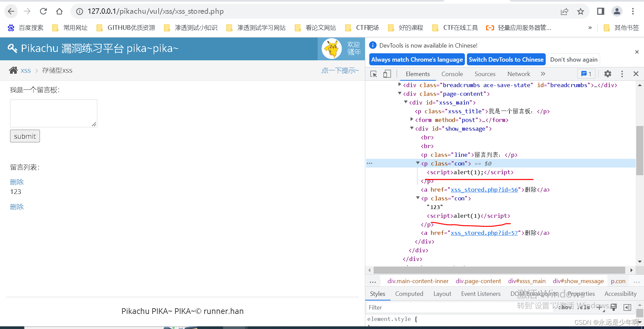Click the horizontal scrollbar of the Elements panel
This screenshot has width=644, height=329.
[499, 270]
